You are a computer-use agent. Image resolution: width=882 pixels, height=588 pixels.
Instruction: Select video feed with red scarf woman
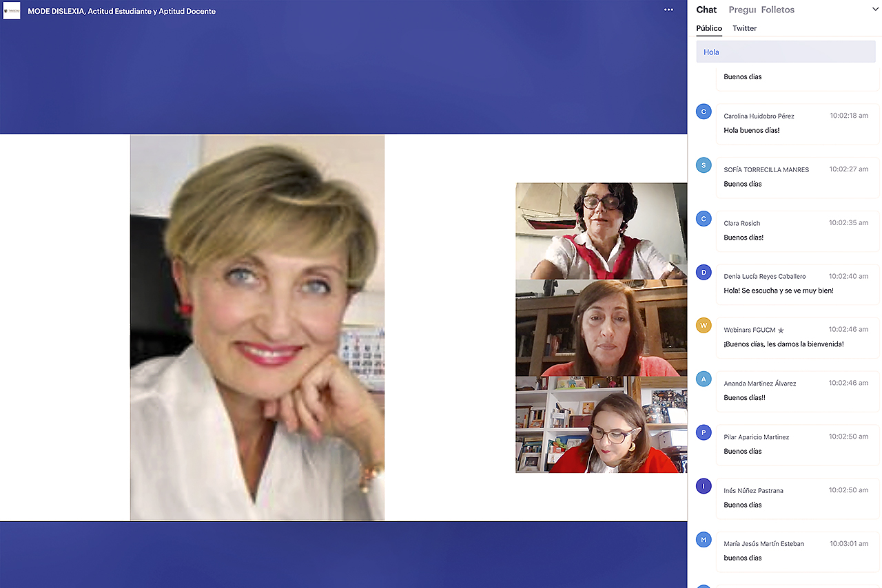[602, 231]
